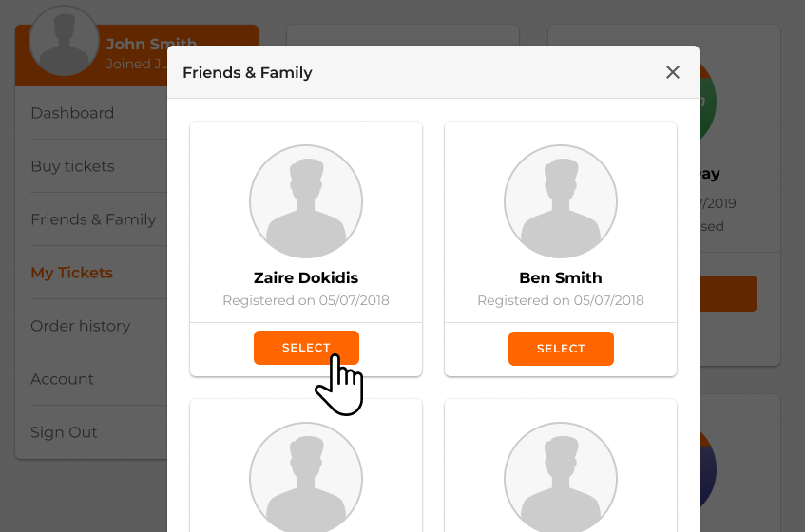Click the orange button behind the dialog
This screenshot has height=532, width=805.
pyautogui.click(x=729, y=294)
